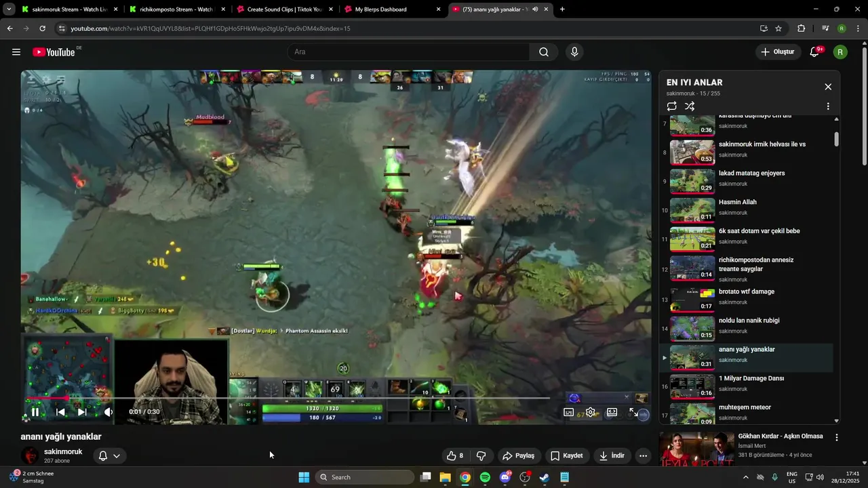Open YouTube notifications bell
Image resolution: width=868 pixels, height=488 pixels.
click(x=815, y=52)
